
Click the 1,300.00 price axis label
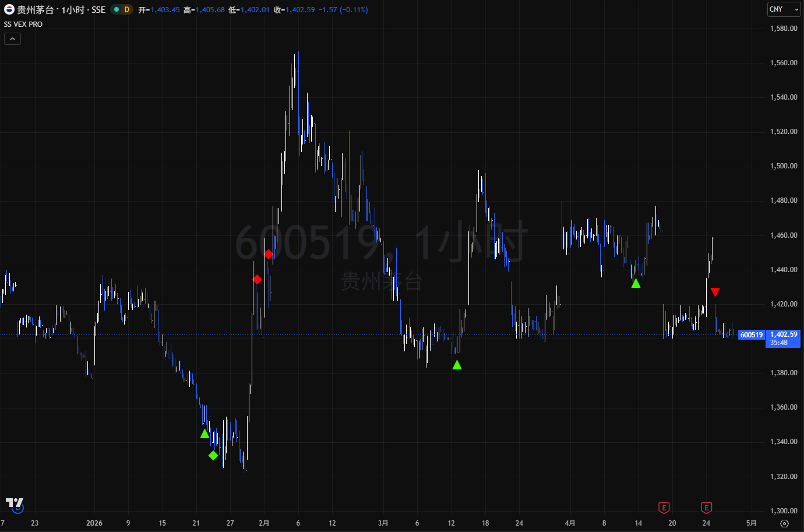click(x=784, y=511)
